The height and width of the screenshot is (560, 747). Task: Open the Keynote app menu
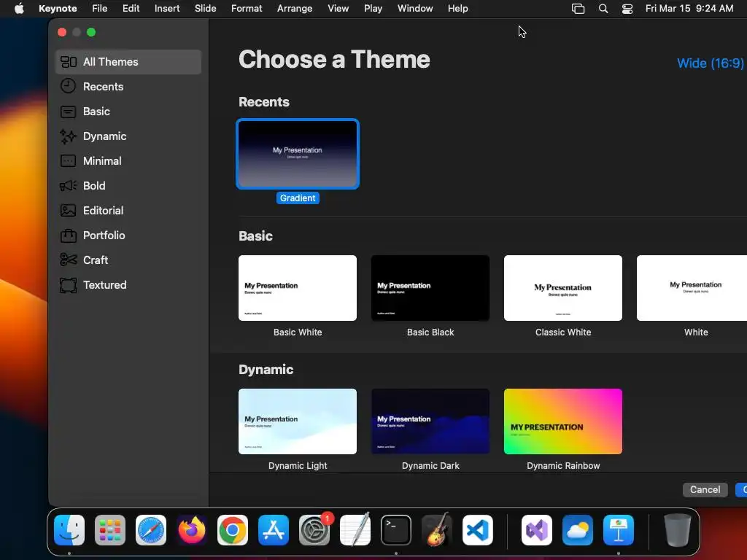(58, 9)
